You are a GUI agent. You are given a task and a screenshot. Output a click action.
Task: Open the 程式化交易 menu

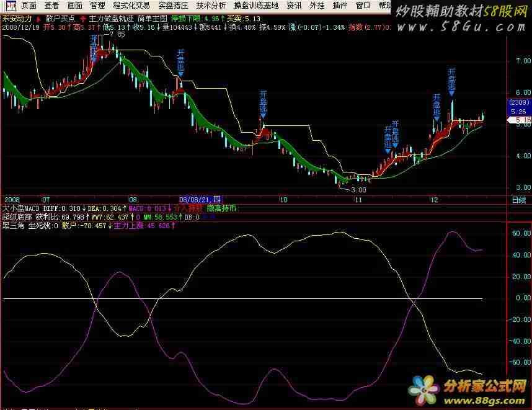[x=131, y=6]
